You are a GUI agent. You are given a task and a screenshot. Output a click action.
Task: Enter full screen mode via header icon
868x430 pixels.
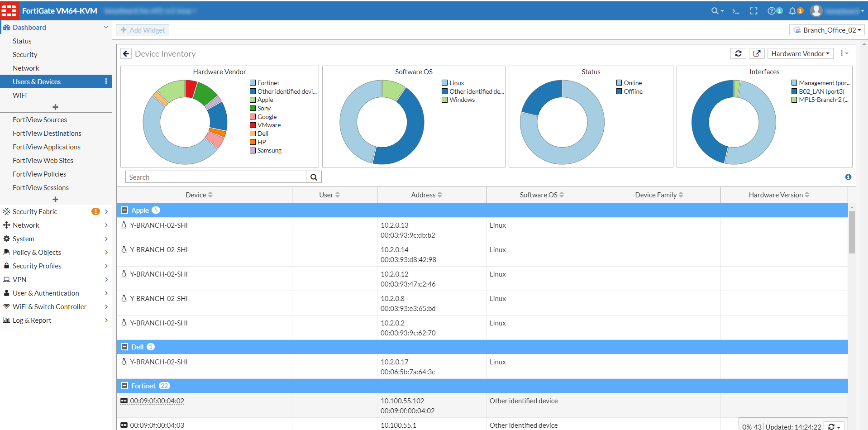754,11
